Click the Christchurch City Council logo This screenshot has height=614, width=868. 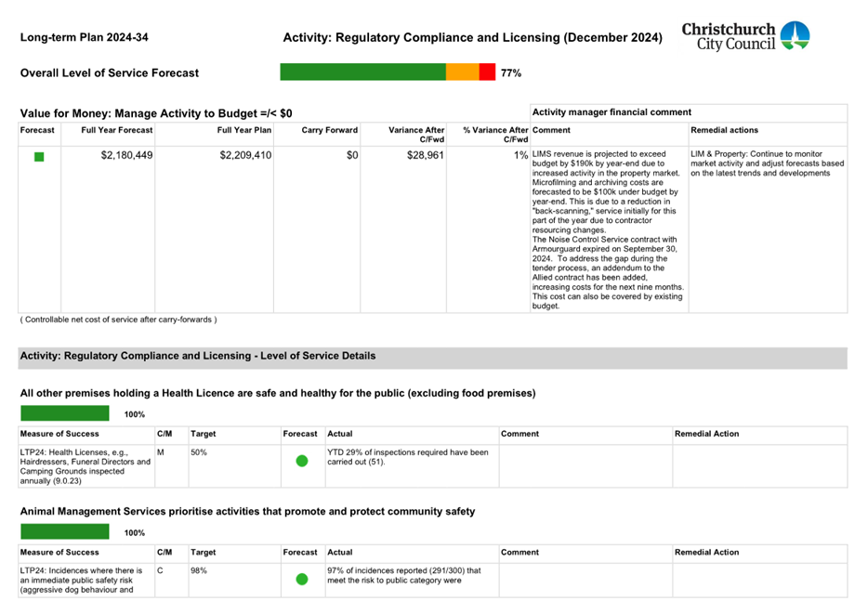click(x=745, y=36)
